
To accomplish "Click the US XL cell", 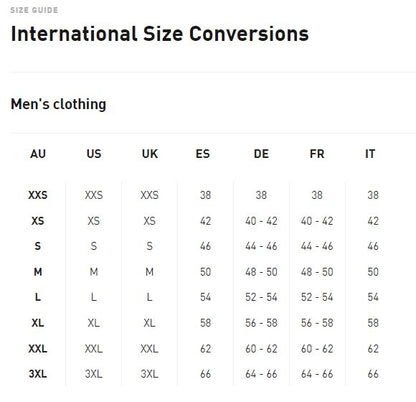I will click(94, 323).
